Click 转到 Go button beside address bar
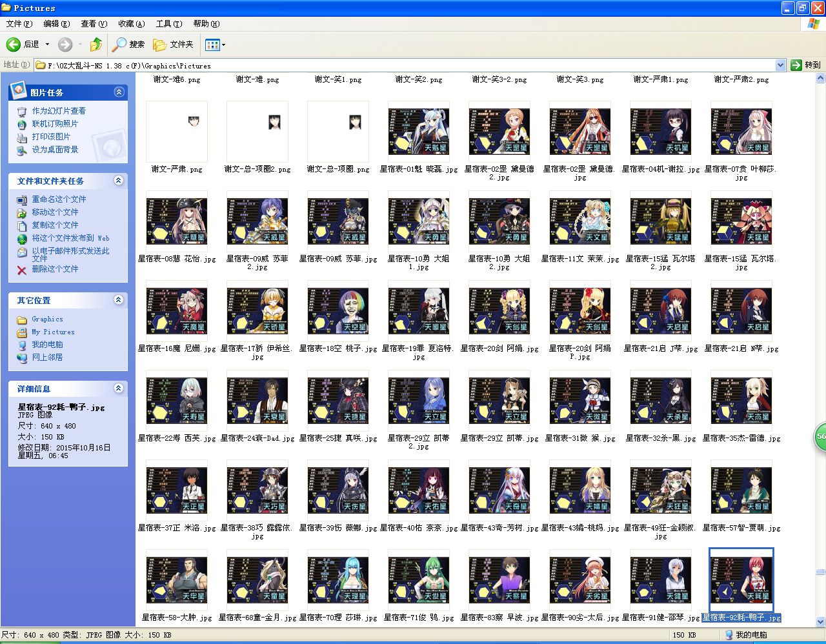This screenshot has height=644, width=826. point(806,65)
